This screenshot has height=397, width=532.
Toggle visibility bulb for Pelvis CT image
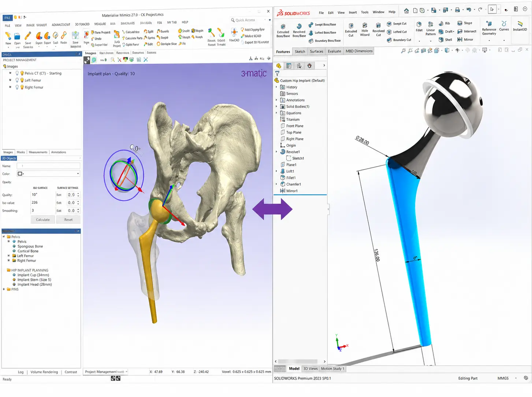click(x=22, y=73)
